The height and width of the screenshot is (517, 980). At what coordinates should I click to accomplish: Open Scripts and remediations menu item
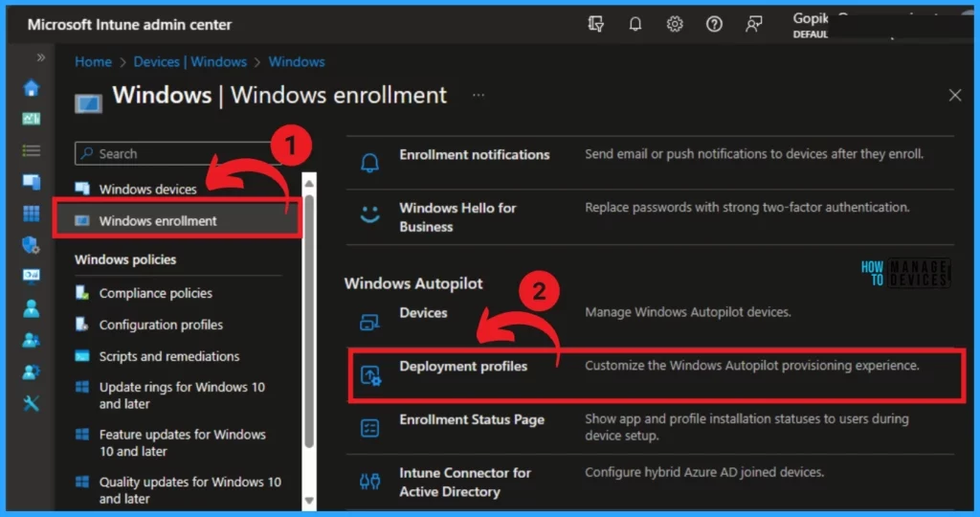click(168, 356)
